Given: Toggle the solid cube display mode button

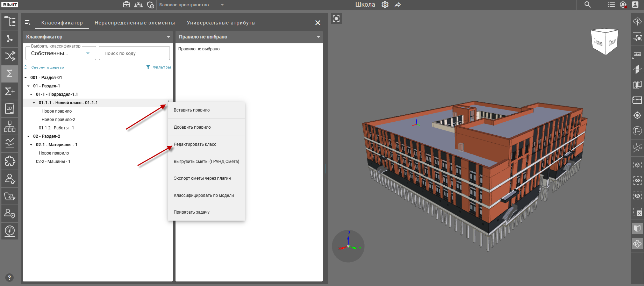Looking at the screenshot, I should tap(637, 228).
